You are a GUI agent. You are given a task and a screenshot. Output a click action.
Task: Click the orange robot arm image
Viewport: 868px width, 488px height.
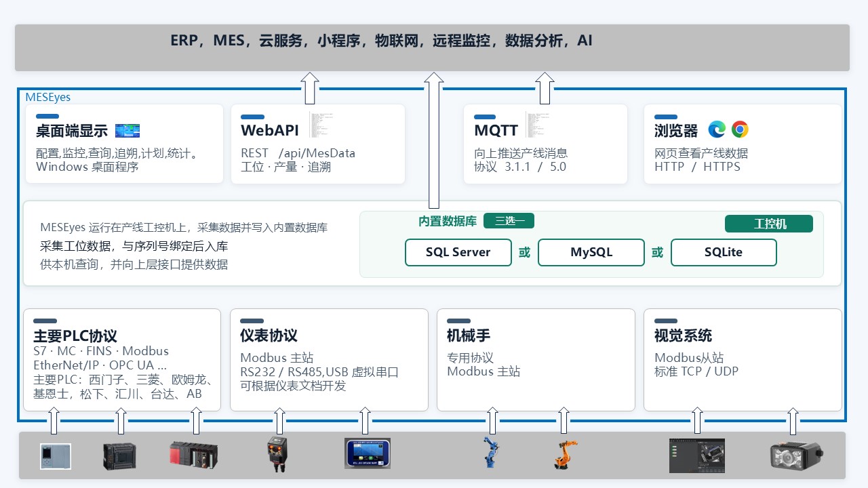coord(564,454)
